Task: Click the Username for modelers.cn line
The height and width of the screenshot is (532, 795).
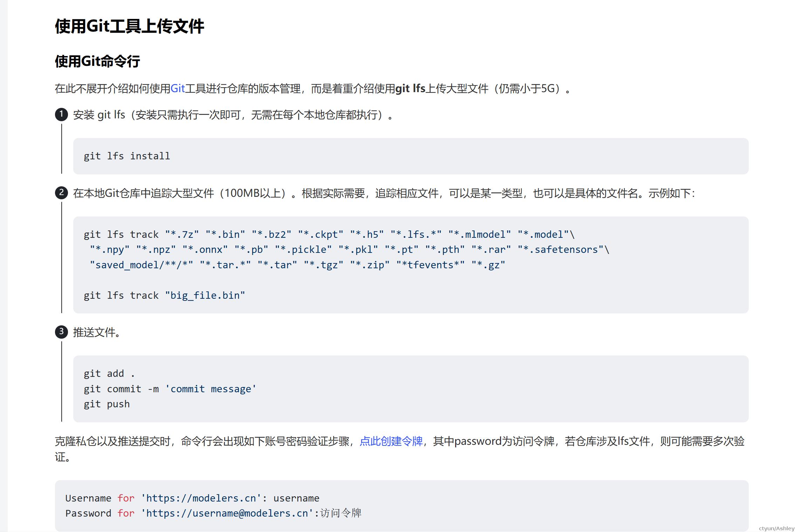Action: 192,498
